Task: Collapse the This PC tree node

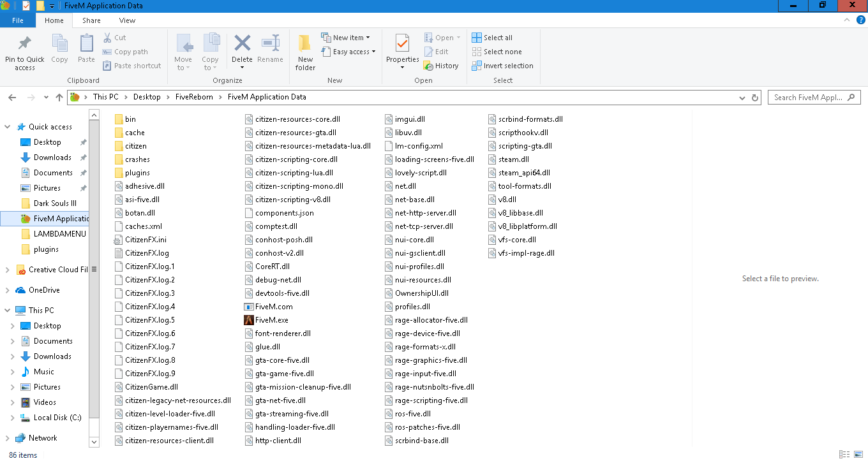Action: pyautogui.click(x=8, y=311)
